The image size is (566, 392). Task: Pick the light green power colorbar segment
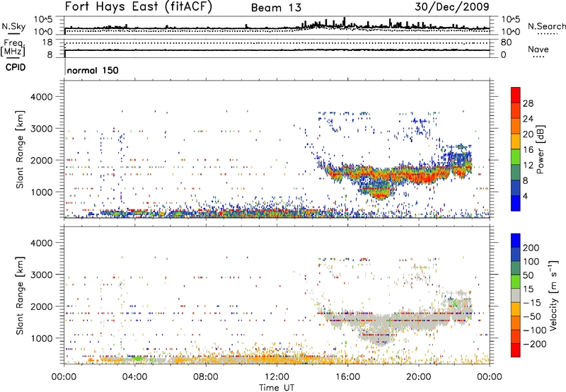(516, 157)
